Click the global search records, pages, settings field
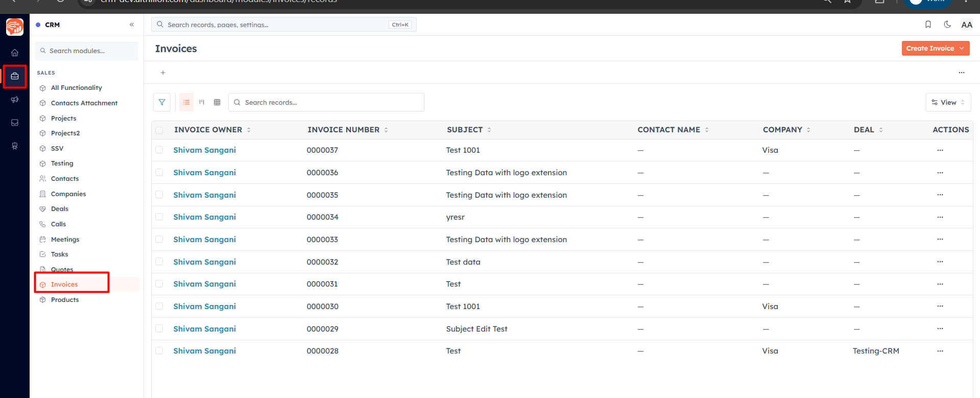This screenshot has width=980, height=398. click(x=284, y=25)
